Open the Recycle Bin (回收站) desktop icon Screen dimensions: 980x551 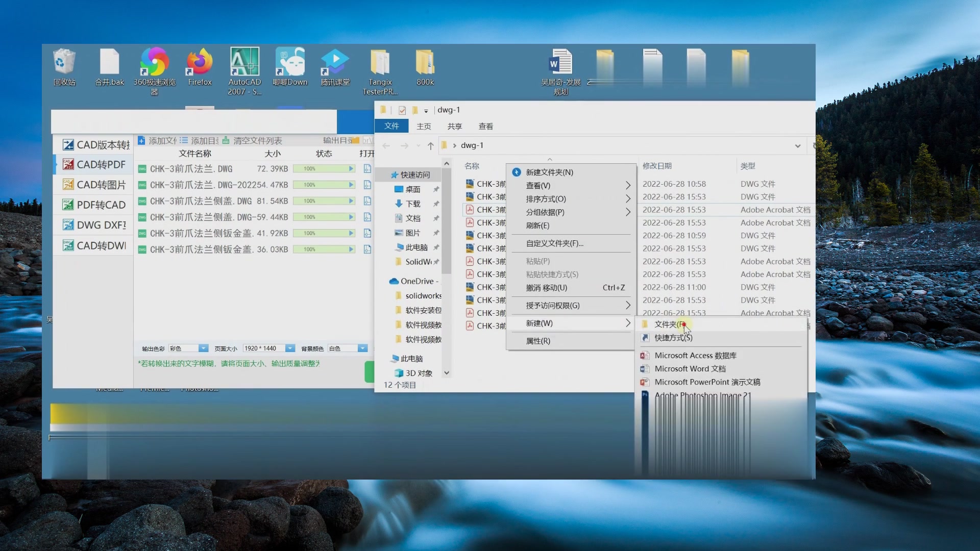pos(64,67)
